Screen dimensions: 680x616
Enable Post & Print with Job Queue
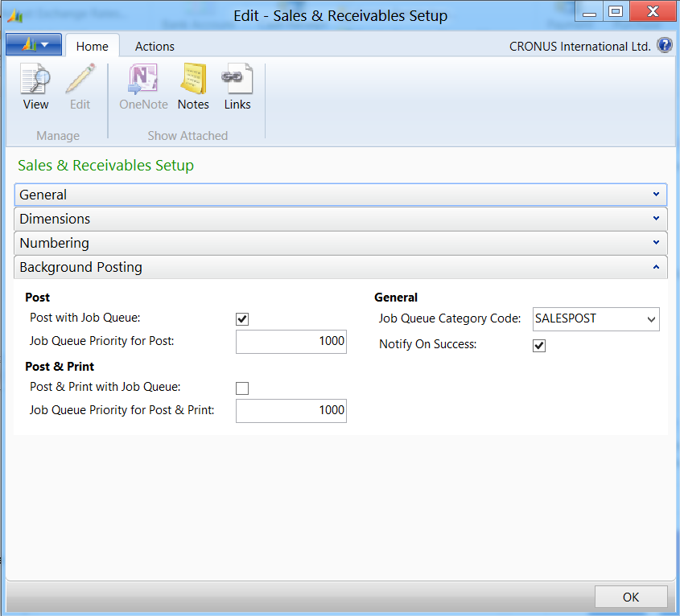[x=242, y=388]
